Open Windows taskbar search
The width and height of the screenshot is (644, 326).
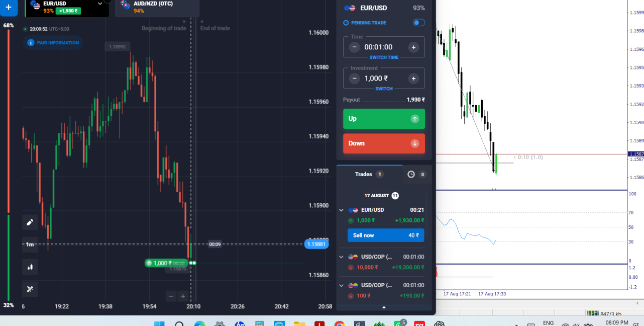179,323
